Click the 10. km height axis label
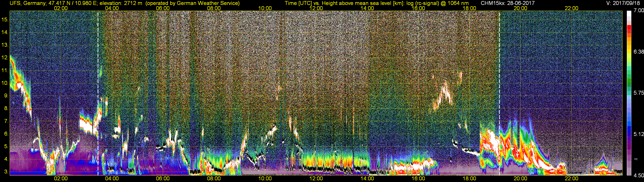This screenshot has width=644, height=182. click(5, 83)
